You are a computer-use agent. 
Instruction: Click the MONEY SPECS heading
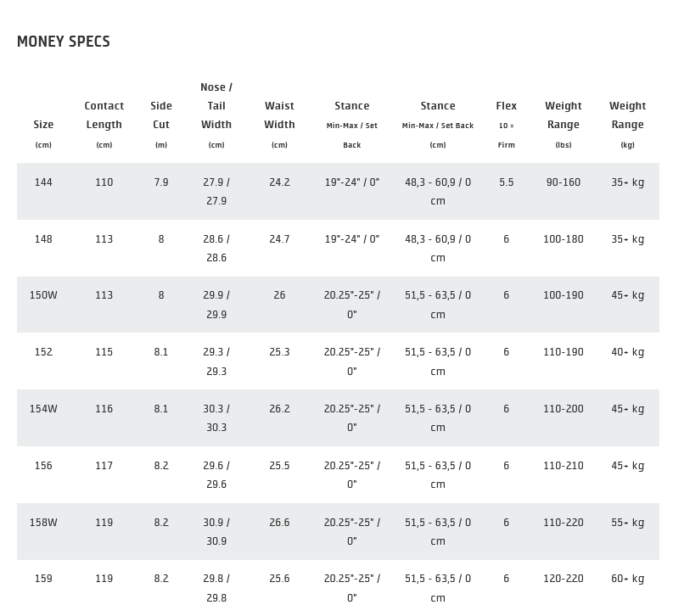click(64, 42)
